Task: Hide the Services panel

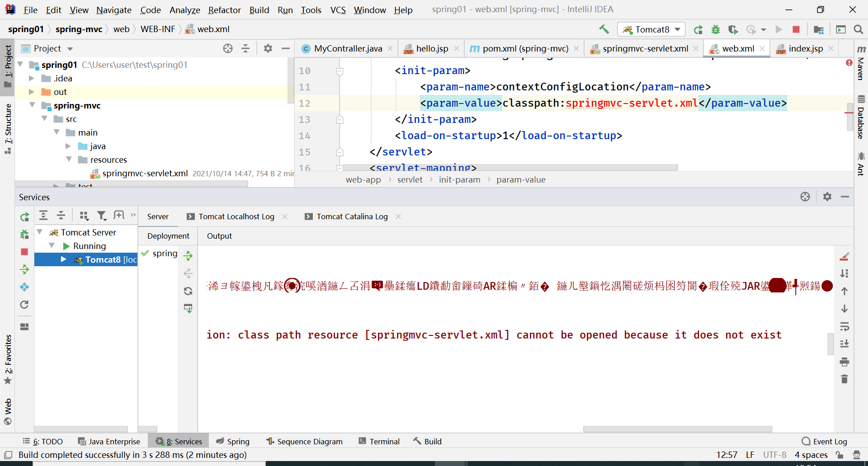Action: pos(845,197)
